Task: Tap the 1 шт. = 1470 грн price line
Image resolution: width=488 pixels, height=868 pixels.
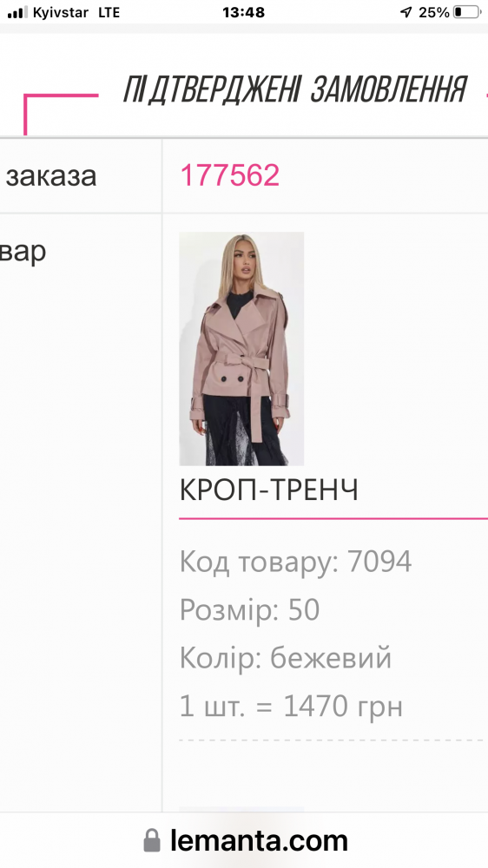Action: [291, 707]
